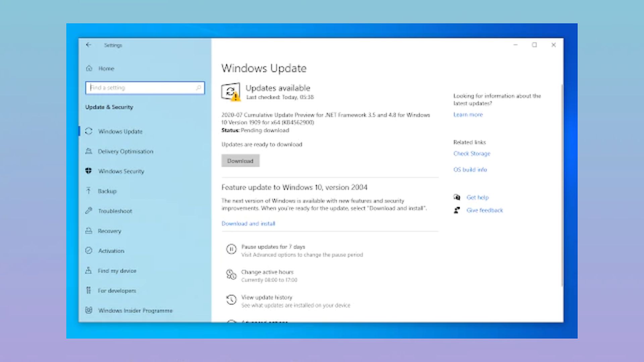Screen dimensions: 644x362
Task: Click Download and install link
Action: click(248, 224)
